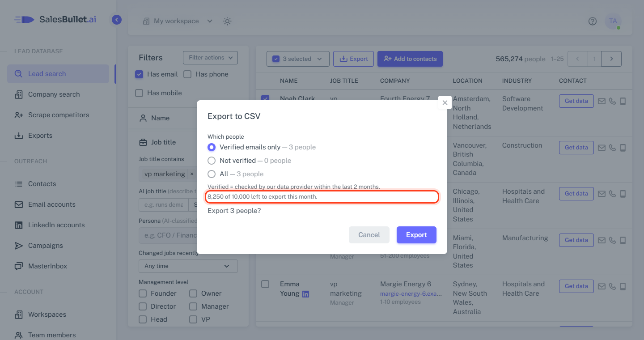Click the email icon in Emma Young's row
Screen dimensions: 644x340
602,286
